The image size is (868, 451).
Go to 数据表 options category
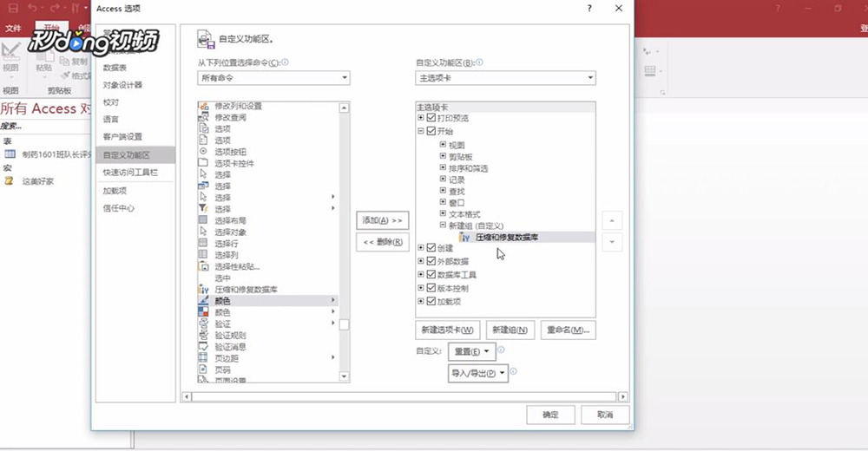pos(115,68)
